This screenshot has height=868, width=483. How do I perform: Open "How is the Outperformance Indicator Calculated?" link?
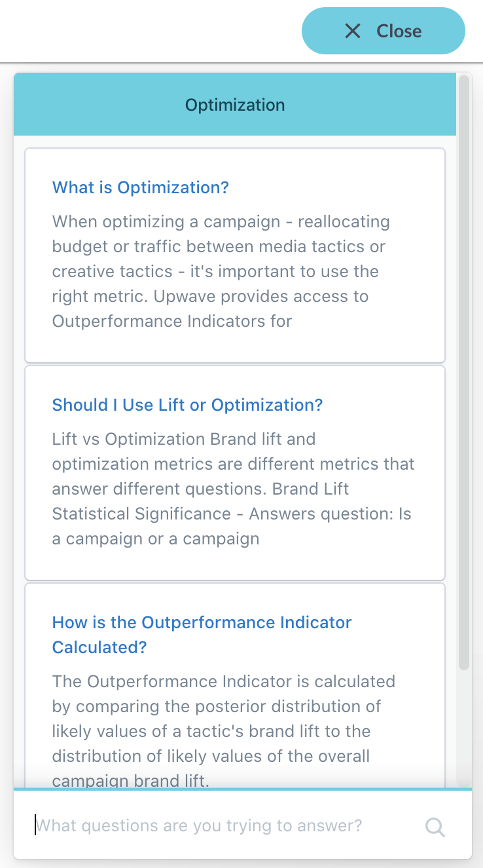point(202,635)
